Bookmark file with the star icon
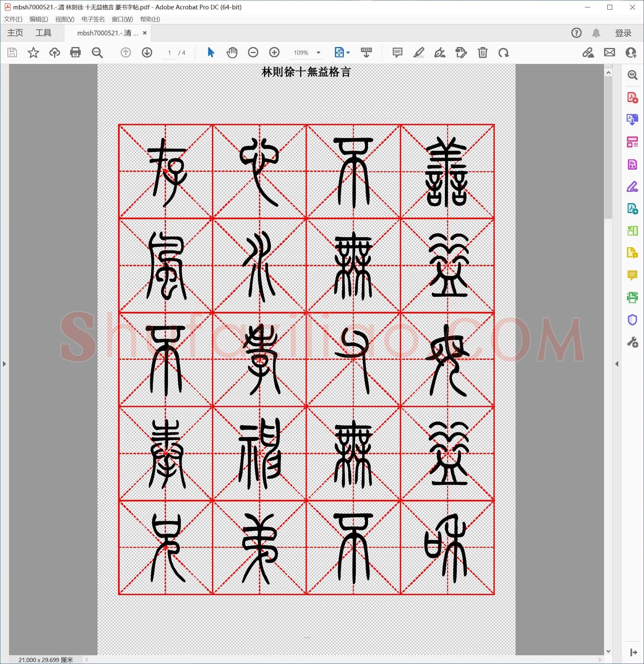644x664 pixels. click(33, 52)
